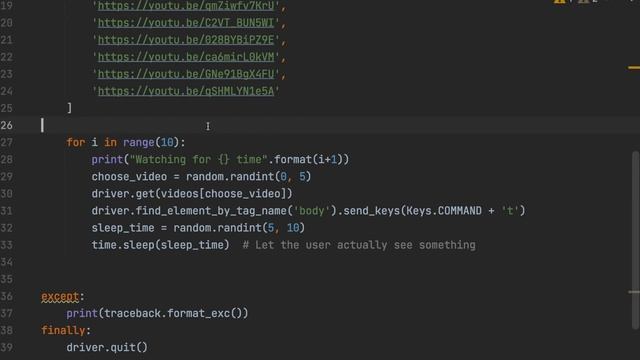The image size is (640, 360).
Task: Click line number 39 in the gutter
Action: (x=7, y=348)
